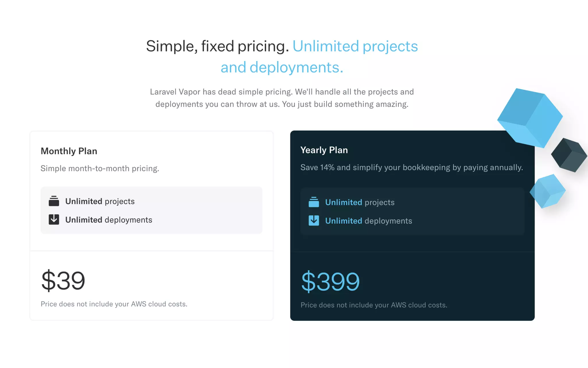Click "Unlimited deployments" text in Yearly Plan
Screen dimensions: 588x368
[x=369, y=221]
